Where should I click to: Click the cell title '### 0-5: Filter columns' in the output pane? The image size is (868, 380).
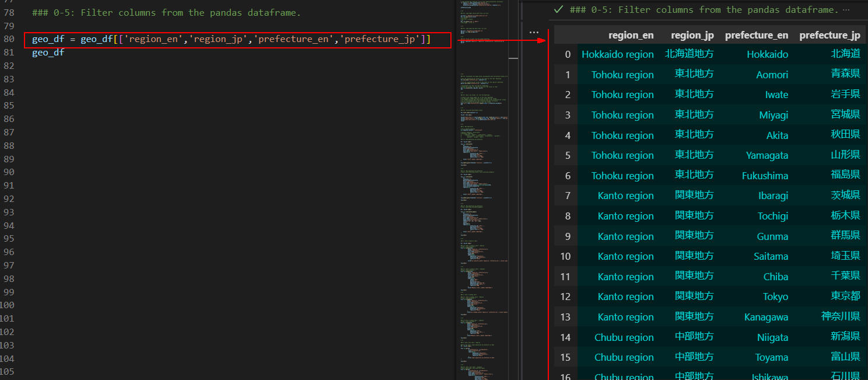coord(704,9)
